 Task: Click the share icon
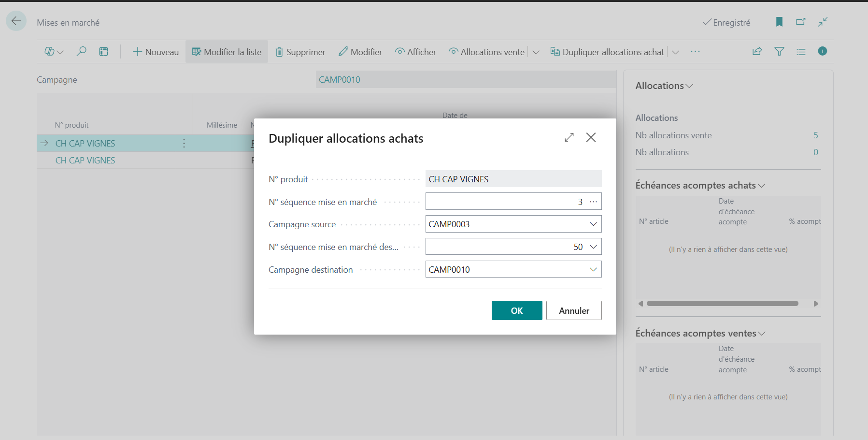tap(757, 51)
